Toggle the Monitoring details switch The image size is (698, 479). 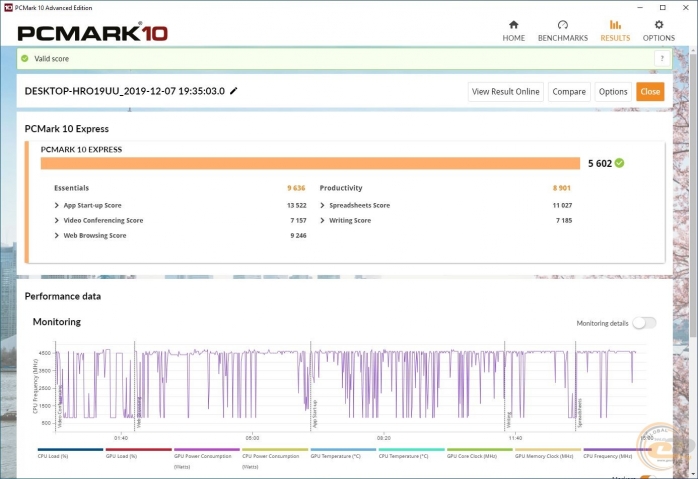pos(644,323)
